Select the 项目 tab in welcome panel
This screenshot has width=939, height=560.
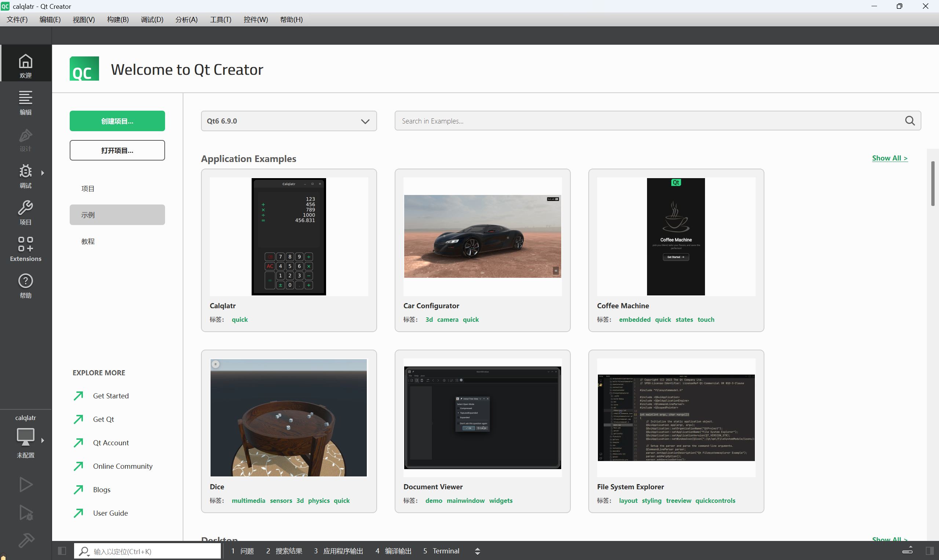coord(117,188)
